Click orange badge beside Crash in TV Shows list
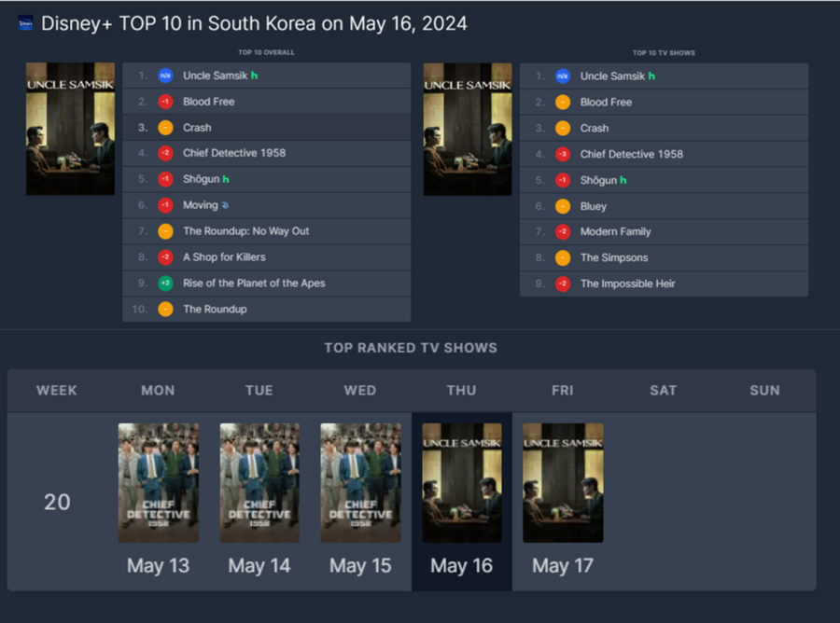Viewport: 840px width, 623px height. coord(563,128)
